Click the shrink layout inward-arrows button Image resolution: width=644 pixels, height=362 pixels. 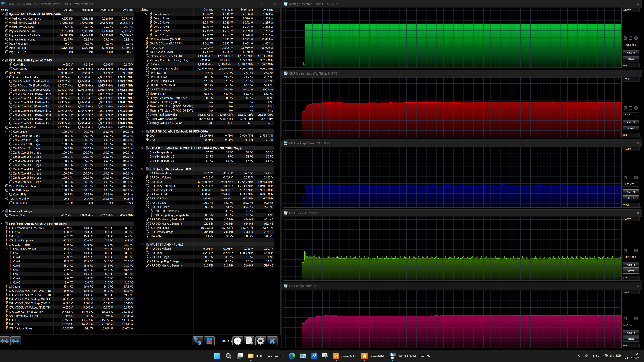point(15,341)
